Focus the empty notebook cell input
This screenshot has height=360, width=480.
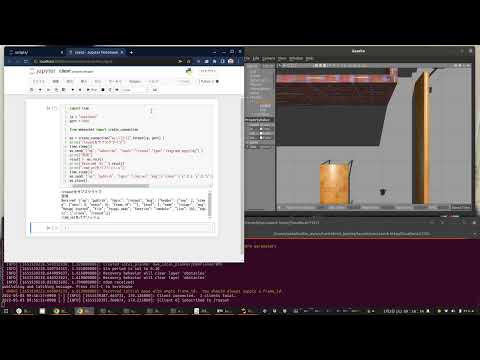click(138, 228)
